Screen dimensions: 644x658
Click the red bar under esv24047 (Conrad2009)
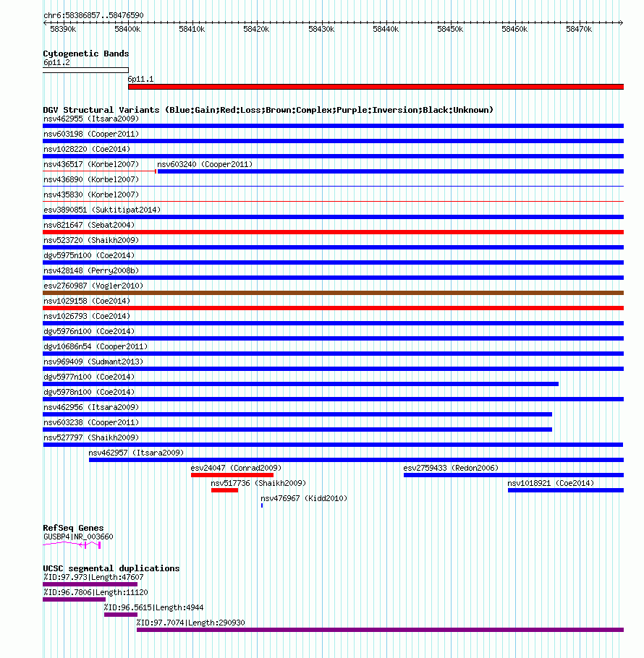[x=232, y=475]
